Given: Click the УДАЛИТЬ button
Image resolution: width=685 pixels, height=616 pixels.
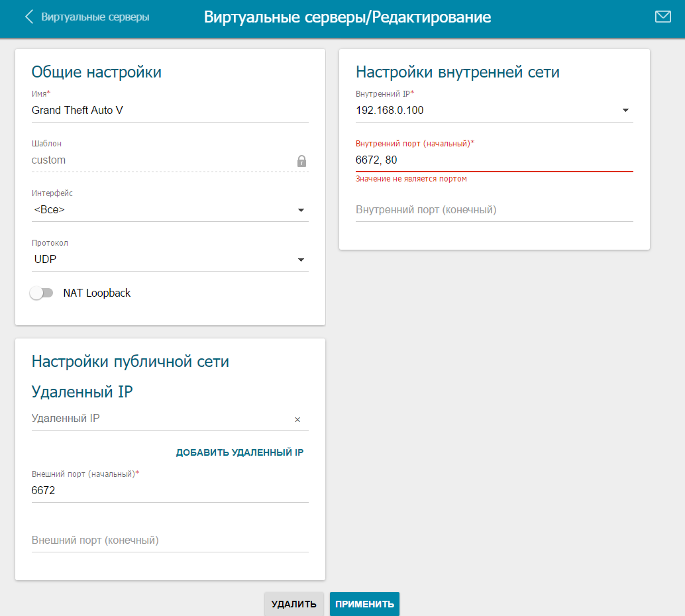Looking at the screenshot, I should coord(293,604).
